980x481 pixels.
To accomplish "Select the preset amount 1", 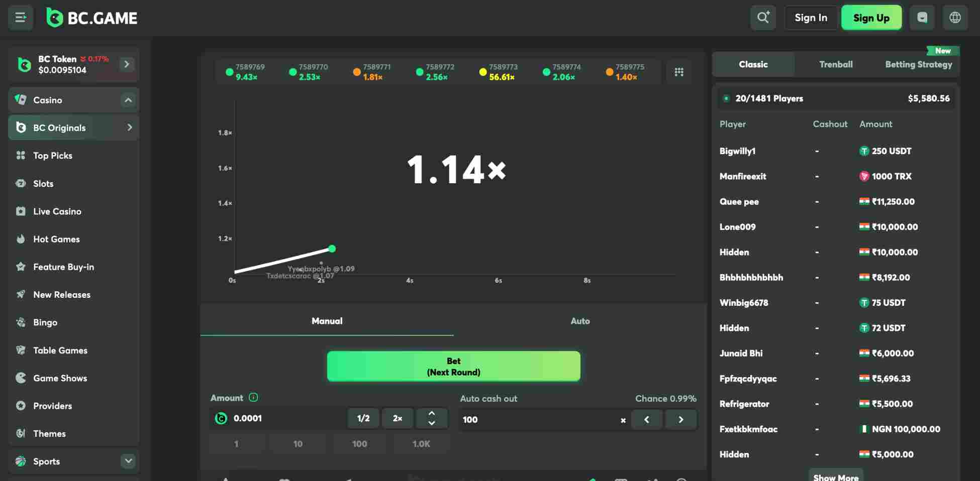I will point(236,444).
